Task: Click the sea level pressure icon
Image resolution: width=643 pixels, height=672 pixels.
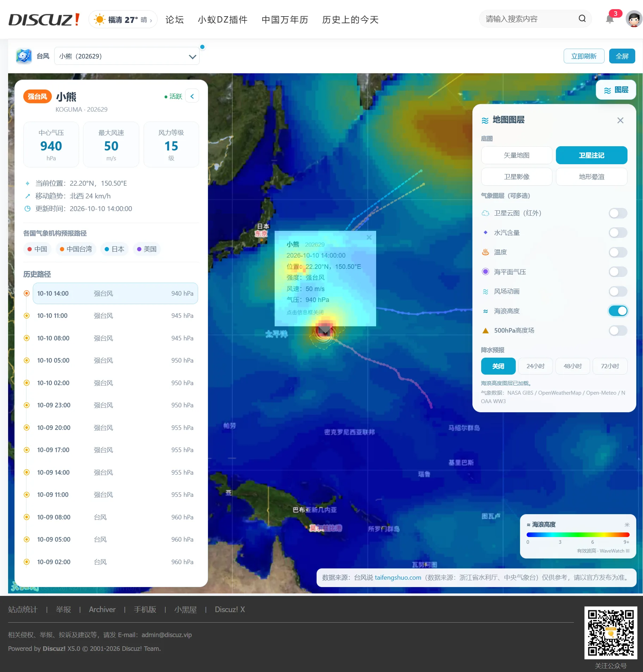Action: (485, 272)
